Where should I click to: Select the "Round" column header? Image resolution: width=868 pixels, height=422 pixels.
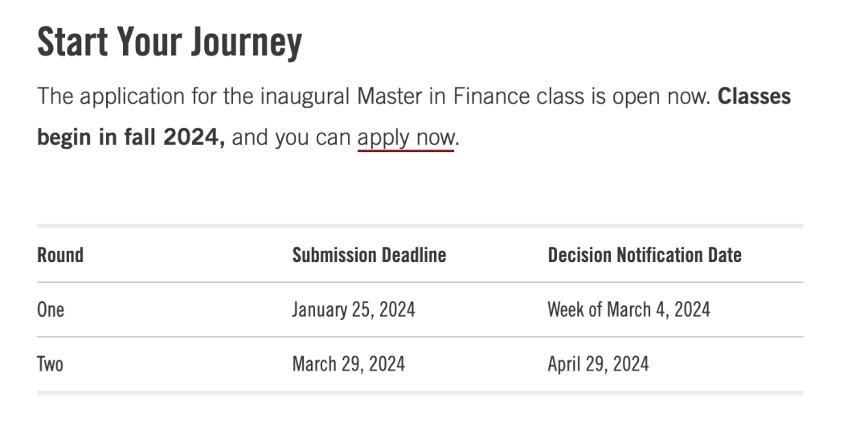[x=60, y=256]
